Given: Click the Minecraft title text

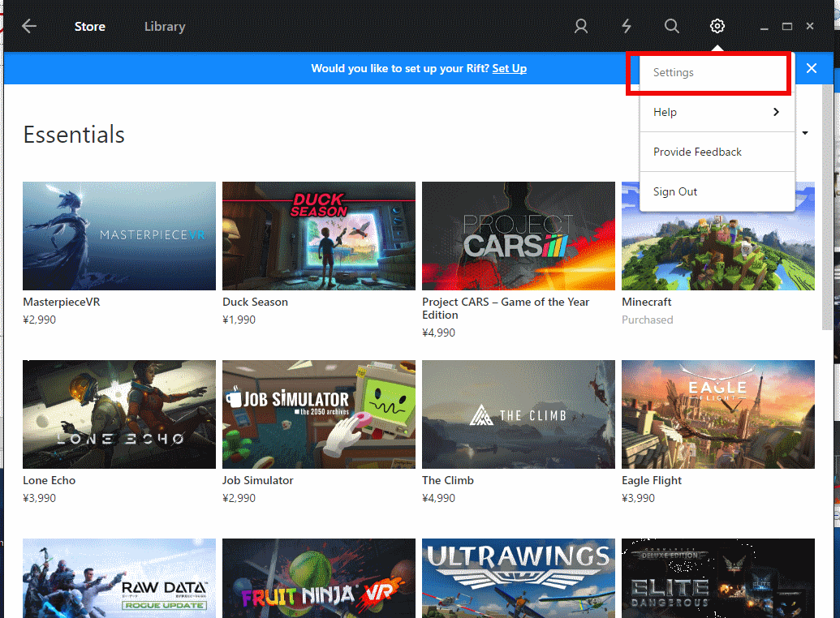Looking at the screenshot, I should point(646,302).
